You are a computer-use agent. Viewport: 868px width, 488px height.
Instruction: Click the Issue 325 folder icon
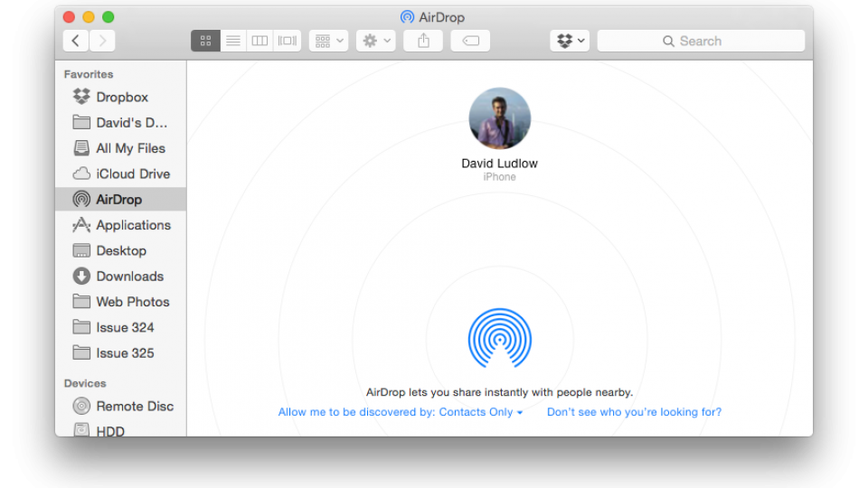(x=81, y=352)
